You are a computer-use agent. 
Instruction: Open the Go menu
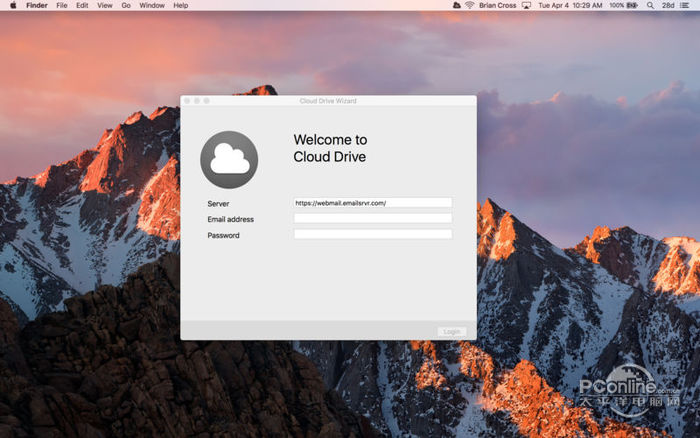[126, 5]
